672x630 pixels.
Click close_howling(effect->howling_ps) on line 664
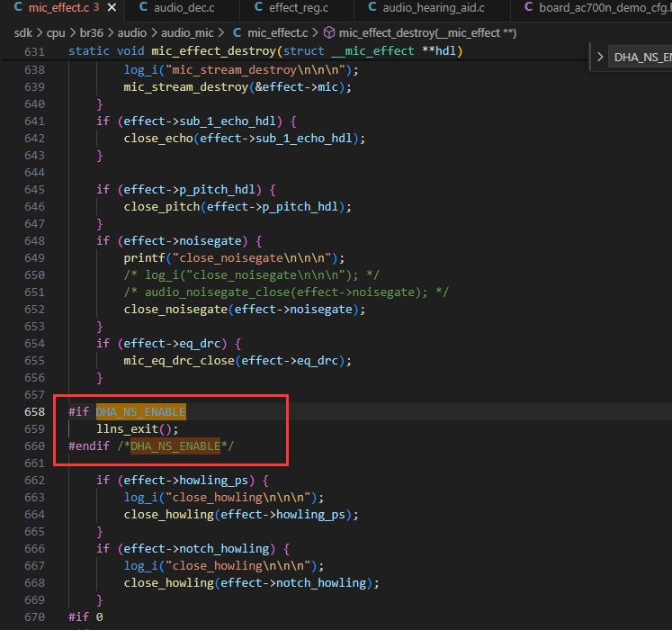241,514
